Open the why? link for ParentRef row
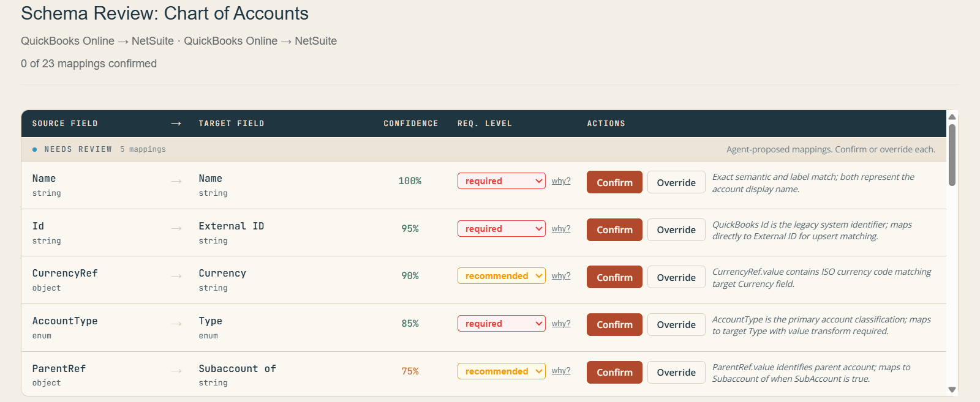The image size is (980, 402). coord(561,371)
